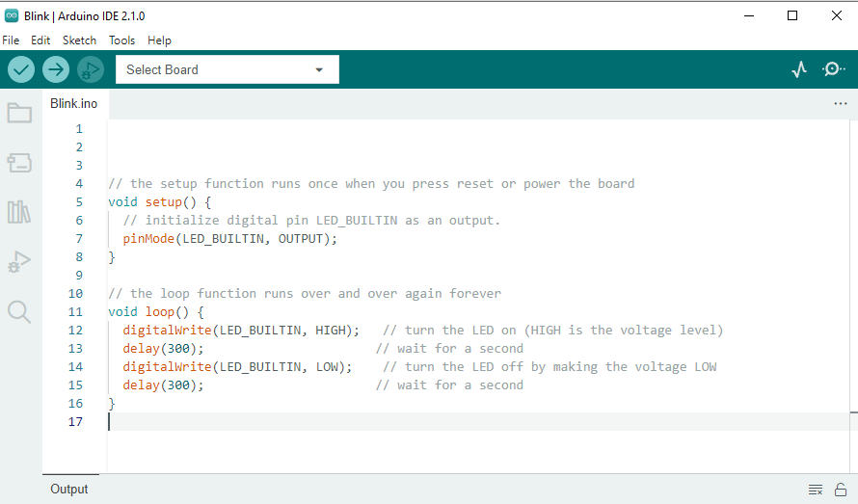Click the 'initialize digital pin' comment

point(311,220)
